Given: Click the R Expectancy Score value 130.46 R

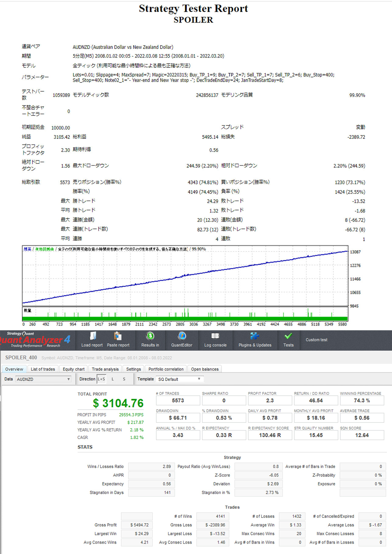Looking at the screenshot, I should (270, 435).
